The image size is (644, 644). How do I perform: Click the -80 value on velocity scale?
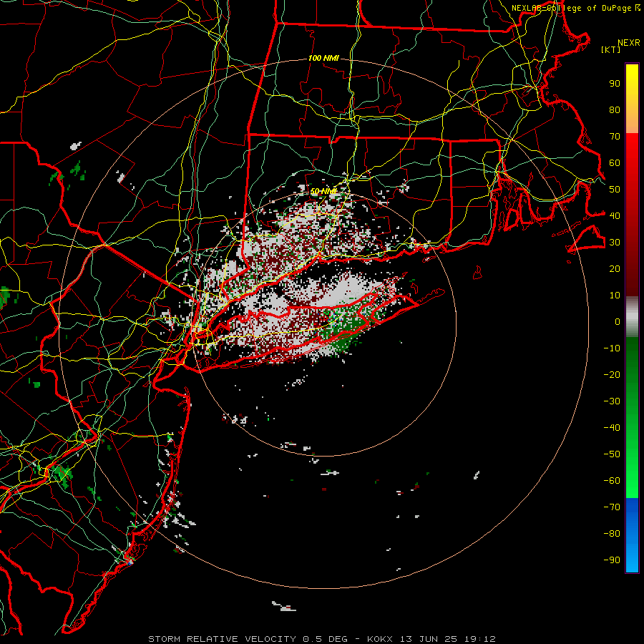pos(612,534)
